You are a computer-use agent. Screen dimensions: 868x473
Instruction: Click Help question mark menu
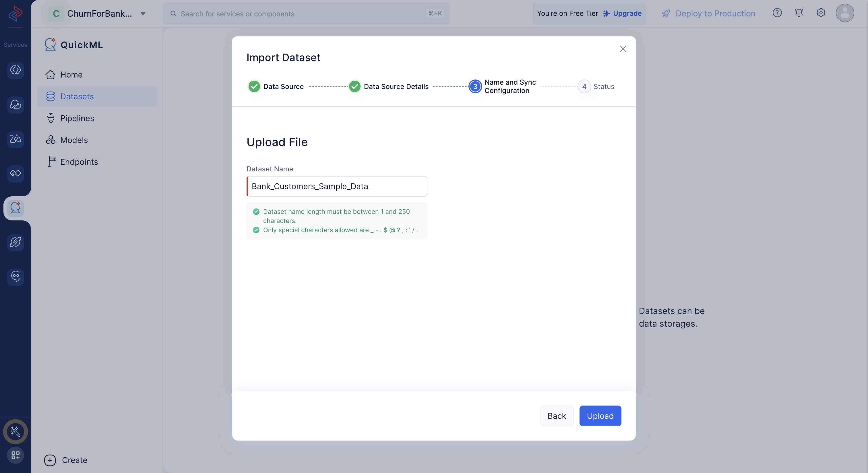point(777,13)
